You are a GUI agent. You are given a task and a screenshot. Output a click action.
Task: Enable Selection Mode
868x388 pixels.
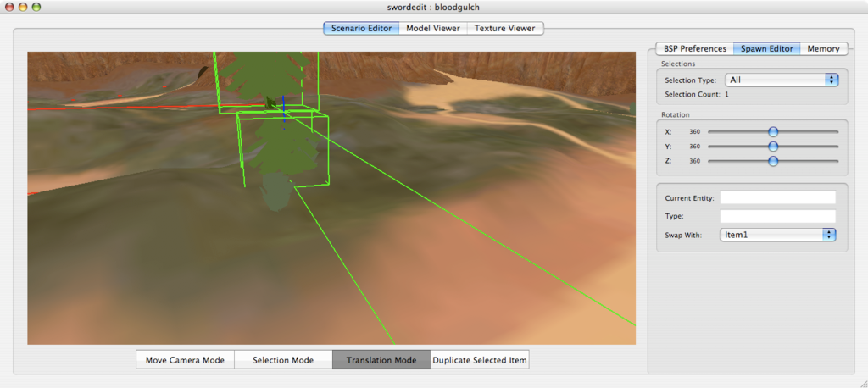283,360
